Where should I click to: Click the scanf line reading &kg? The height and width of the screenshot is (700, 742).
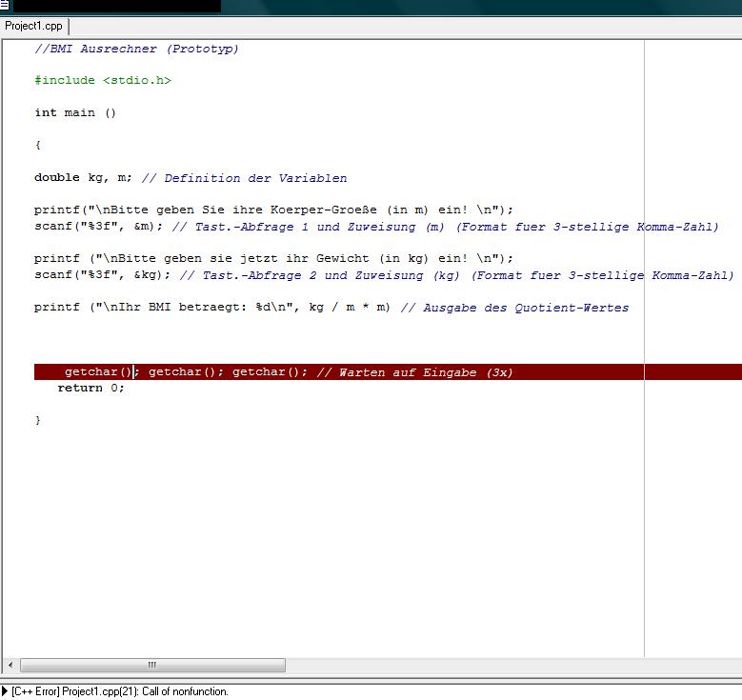pos(102,275)
